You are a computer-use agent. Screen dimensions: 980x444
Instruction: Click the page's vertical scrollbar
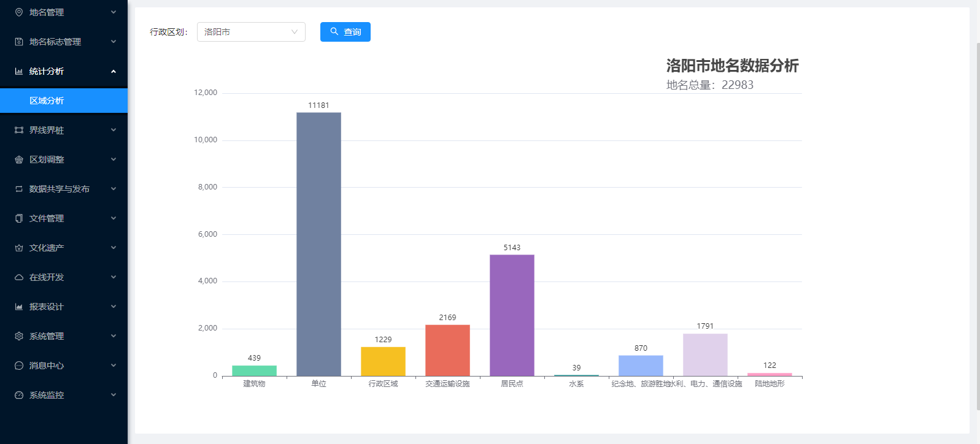(x=978, y=226)
